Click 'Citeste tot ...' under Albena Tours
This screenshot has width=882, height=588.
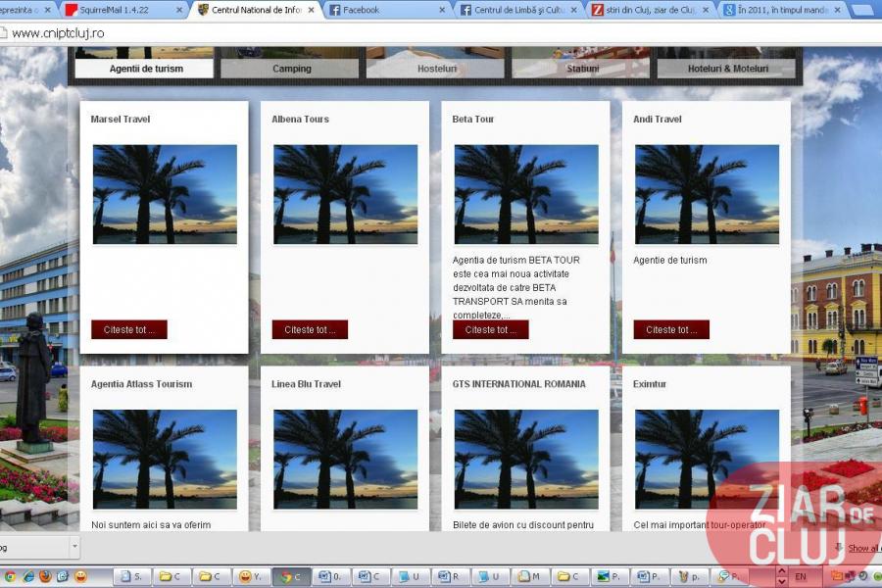pyautogui.click(x=310, y=329)
